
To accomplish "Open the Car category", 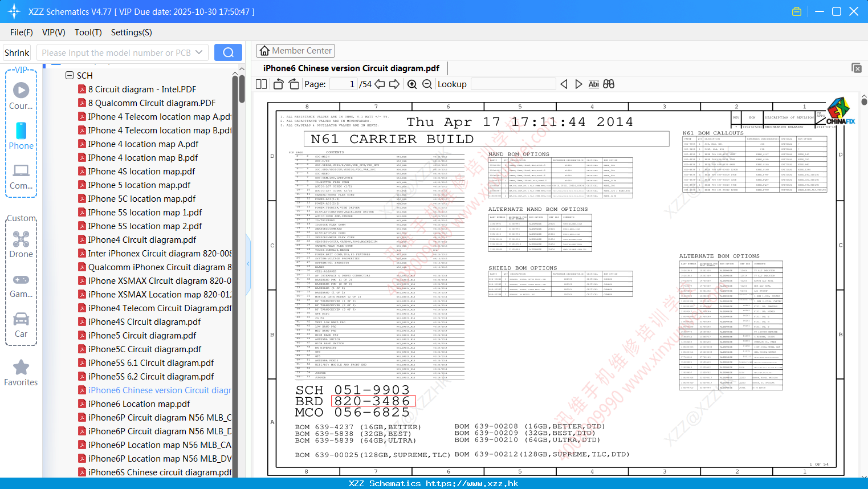I will (21, 325).
